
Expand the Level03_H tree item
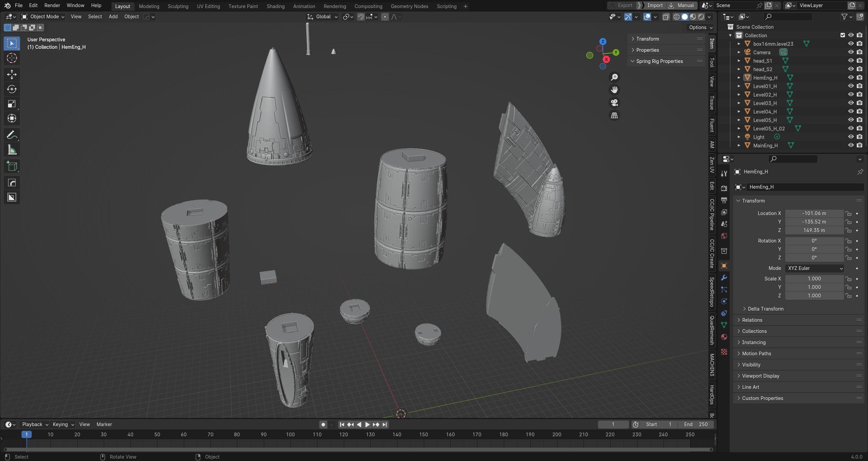(739, 103)
